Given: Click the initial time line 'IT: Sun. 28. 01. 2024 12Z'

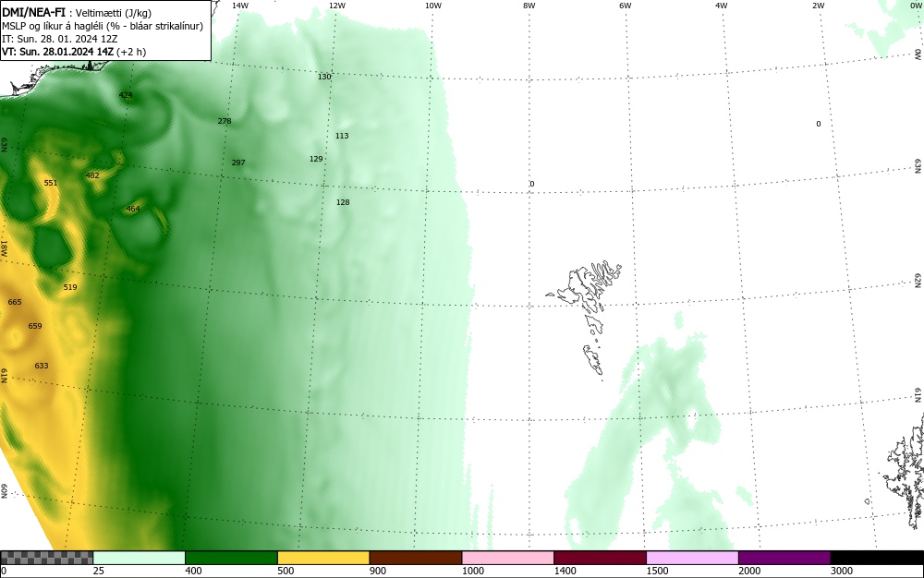Looking at the screenshot, I should [x=59, y=39].
